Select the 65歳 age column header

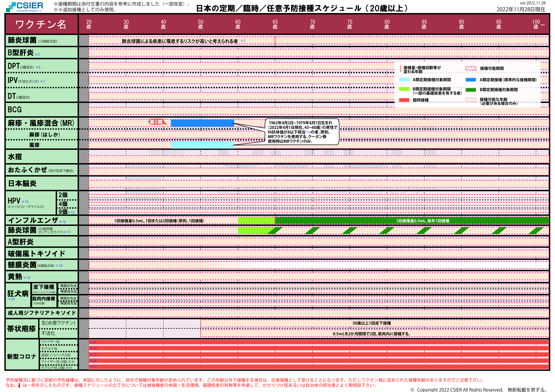(x=275, y=24)
